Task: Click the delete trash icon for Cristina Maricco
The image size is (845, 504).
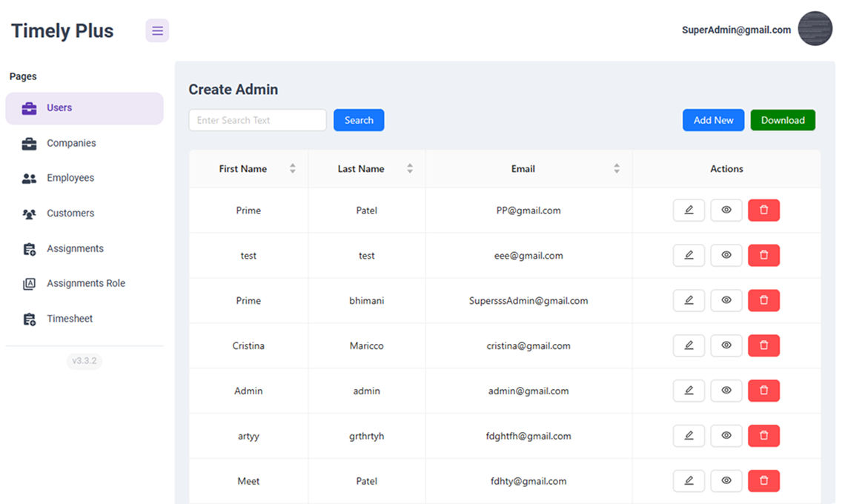Action: (x=763, y=345)
